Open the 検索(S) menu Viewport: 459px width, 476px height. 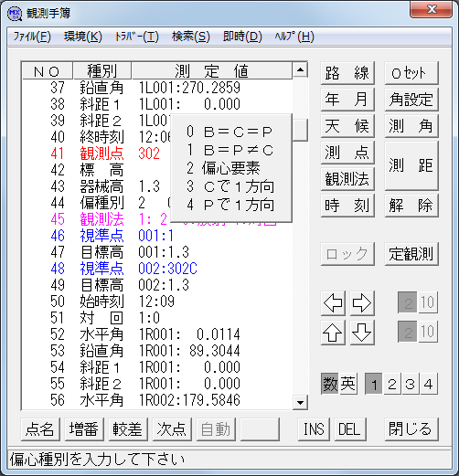191,37
